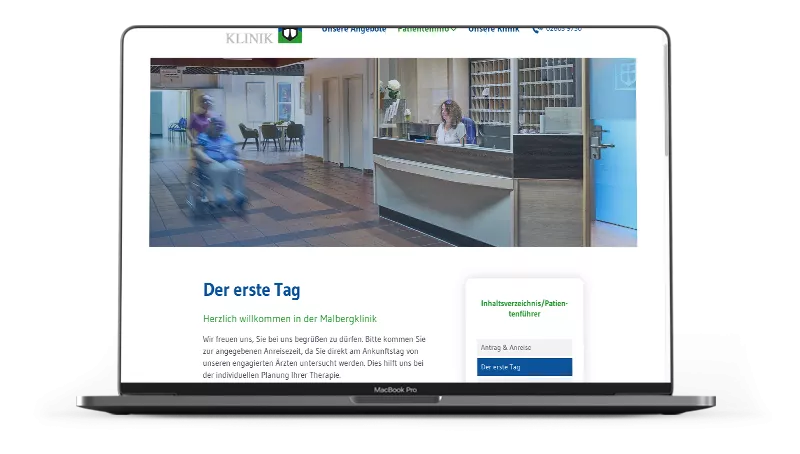Expand the Patienteninfo dropdown
The height and width of the screenshot is (454, 800).
coord(427,30)
